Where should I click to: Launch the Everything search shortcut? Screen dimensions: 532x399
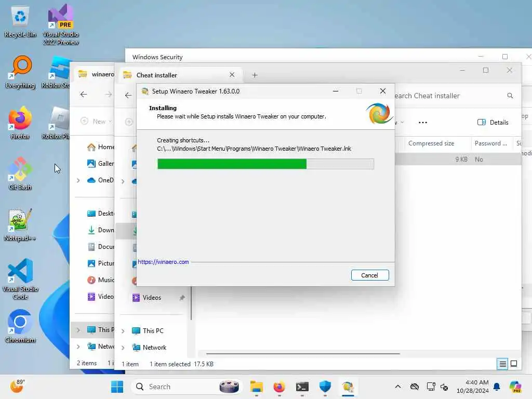pos(20,72)
